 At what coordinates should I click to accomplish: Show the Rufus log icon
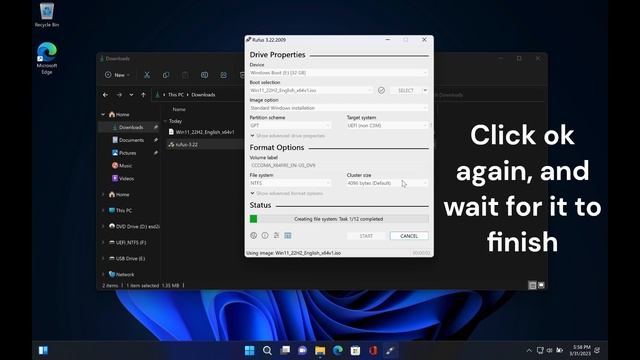click(x=288, y=236)
